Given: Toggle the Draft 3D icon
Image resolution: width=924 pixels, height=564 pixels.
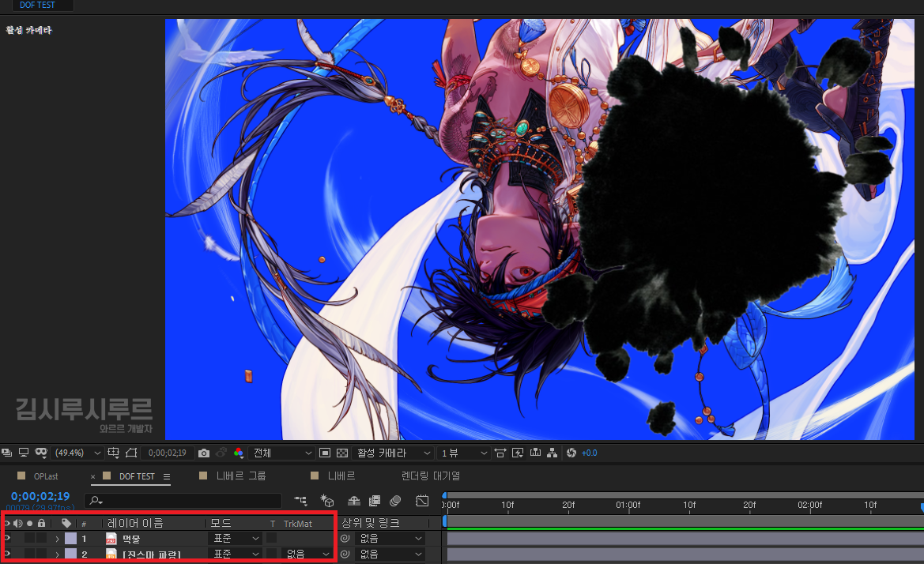Looking at the screenshot, I should coord(327,501).
